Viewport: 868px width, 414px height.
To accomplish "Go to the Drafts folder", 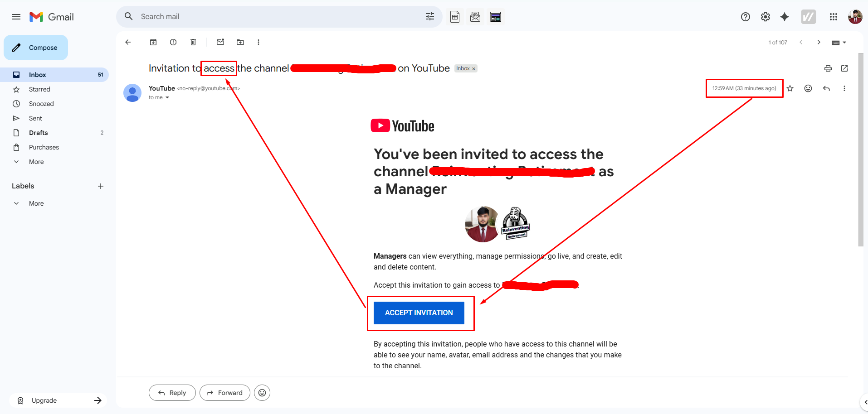I will pos(38,133).
